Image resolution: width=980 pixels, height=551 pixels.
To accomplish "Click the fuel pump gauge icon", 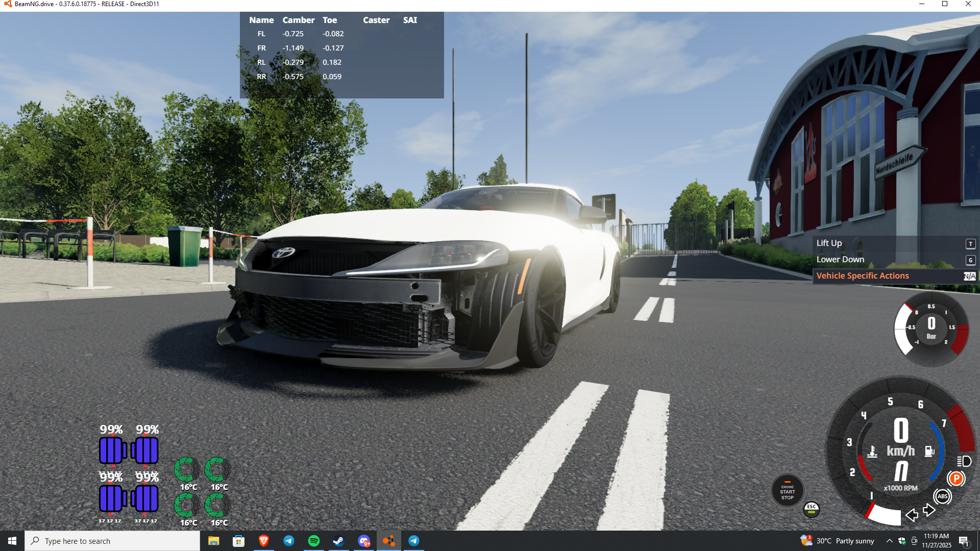I will click(929, 451).
